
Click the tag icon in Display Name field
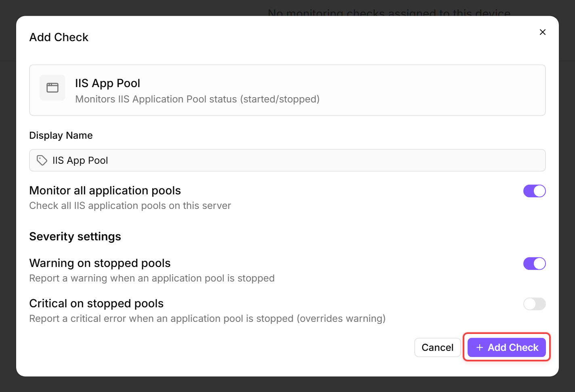tap(42, 161)
